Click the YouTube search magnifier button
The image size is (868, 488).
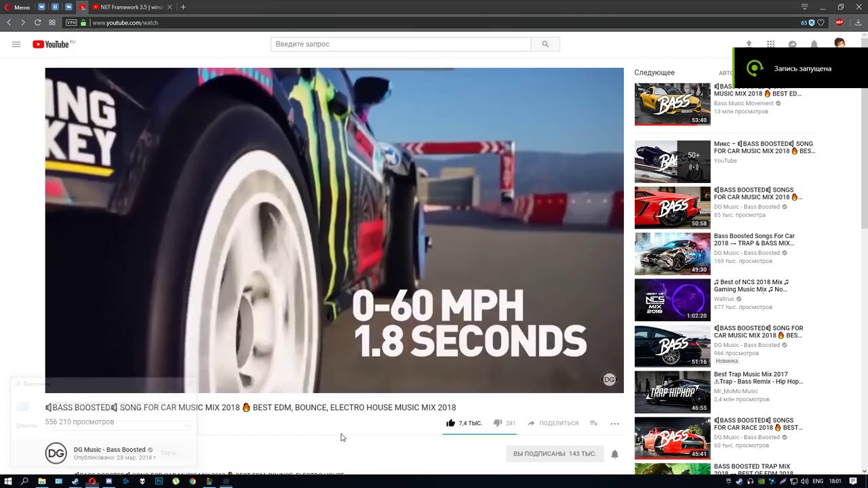(x=545, y=44)
